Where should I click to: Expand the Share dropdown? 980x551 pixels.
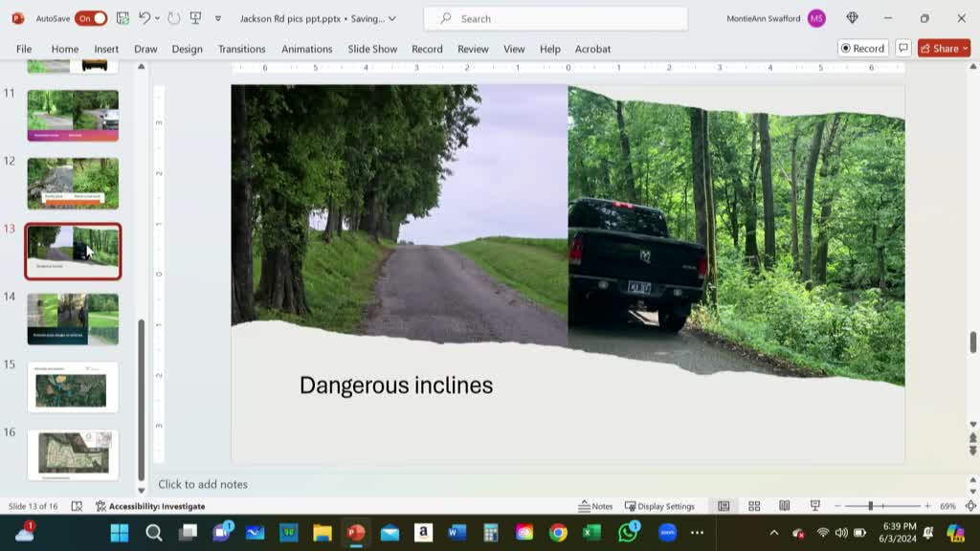[965, 49]
